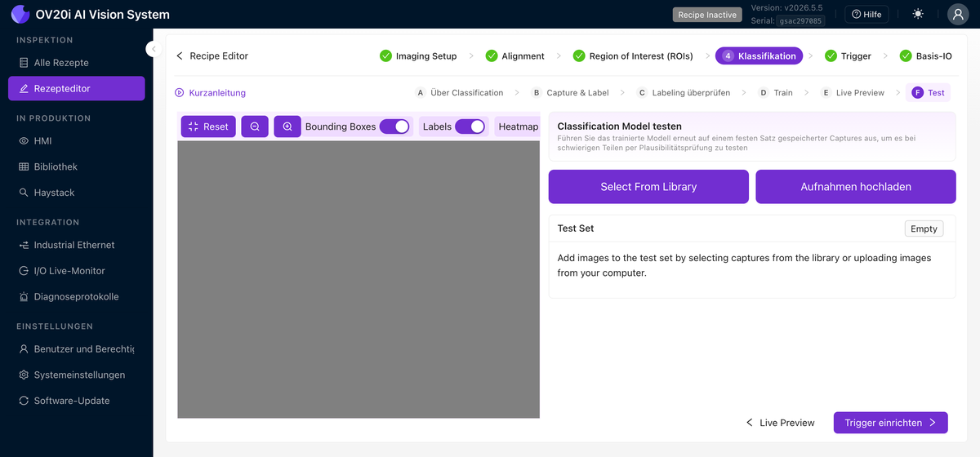Open Kurzanleitung quick guide
Image resolution: width=980 pixels, height=457 pixels.
[x=210, y=93]
